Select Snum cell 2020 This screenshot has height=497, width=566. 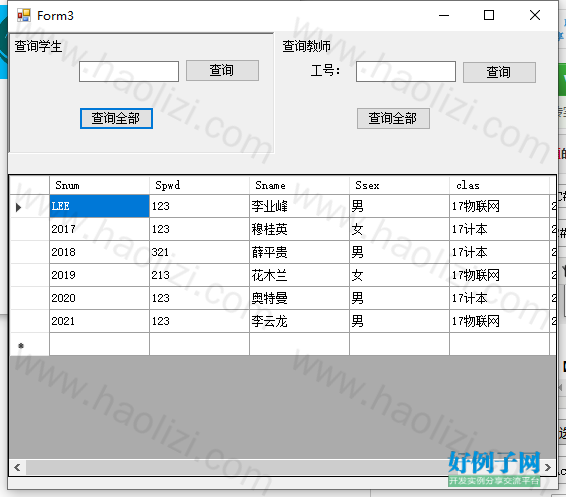point(99,298)
